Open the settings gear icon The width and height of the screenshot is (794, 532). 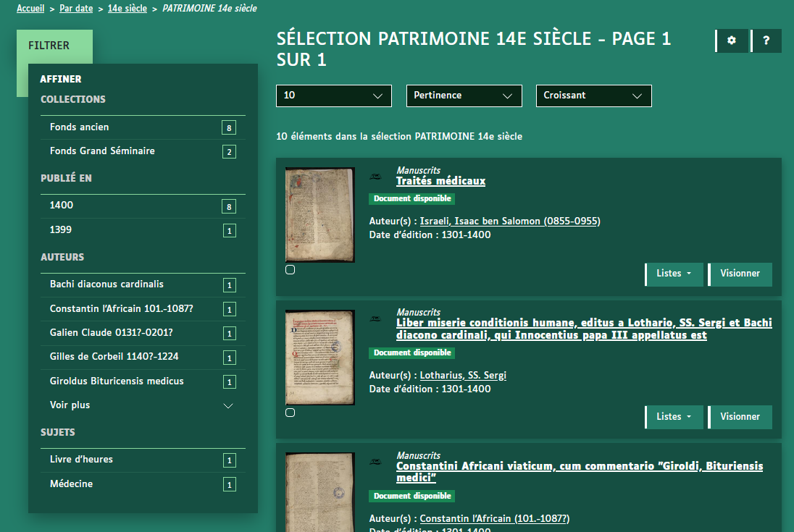click(732, 41)
